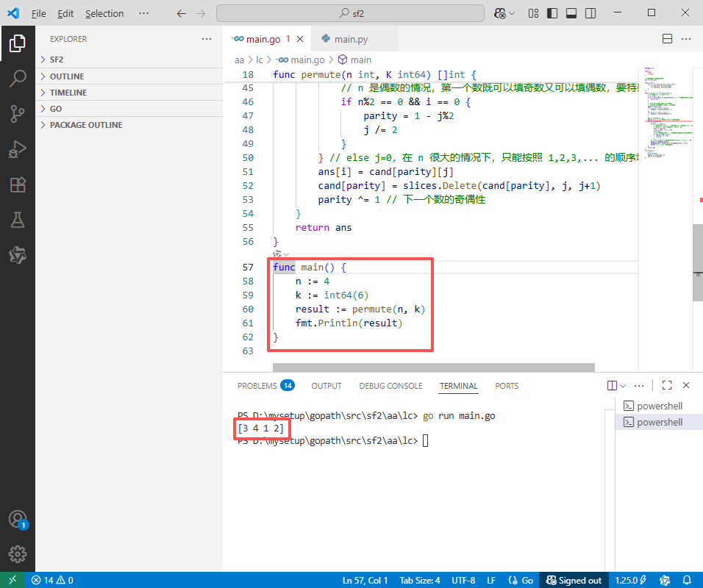The height and width of the screenshot is (588, 703).
Task: Open the File menu
Action: [38, 13]
